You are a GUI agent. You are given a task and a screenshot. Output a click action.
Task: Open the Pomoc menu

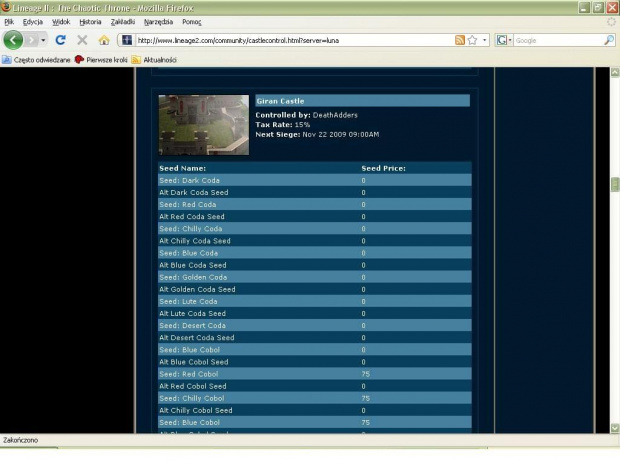pyautogui.click(x=191, y=22)
